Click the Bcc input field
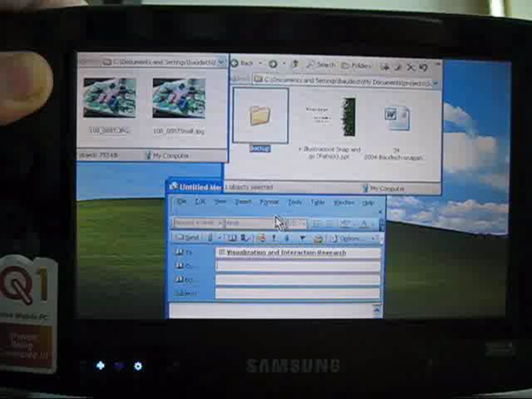 tap(298, 280)
